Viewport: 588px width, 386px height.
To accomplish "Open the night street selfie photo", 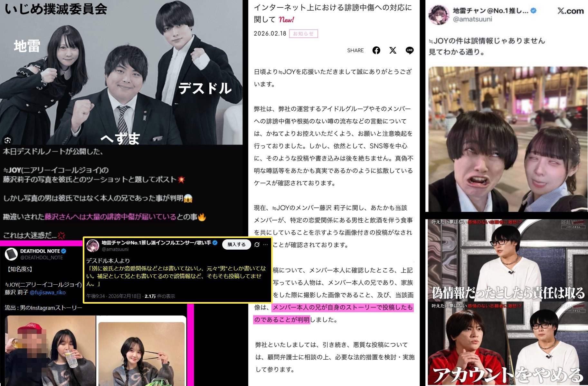I will [x=507, y=139].
